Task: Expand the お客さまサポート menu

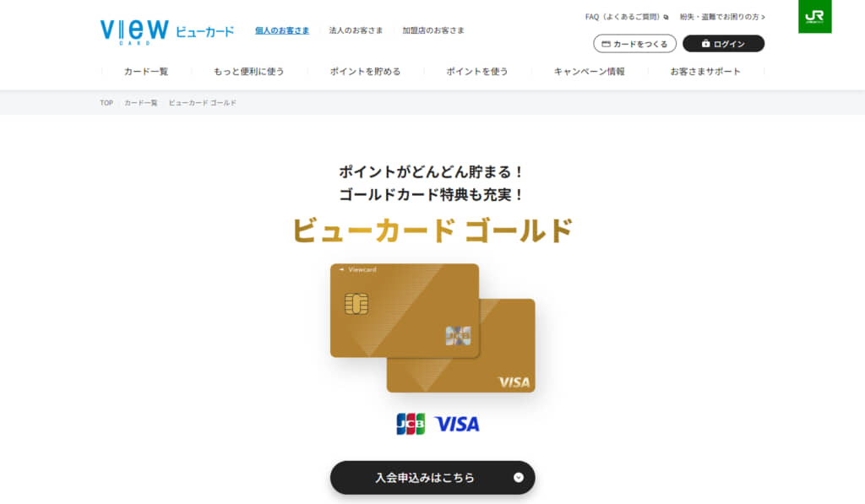Action: [705, 72]
